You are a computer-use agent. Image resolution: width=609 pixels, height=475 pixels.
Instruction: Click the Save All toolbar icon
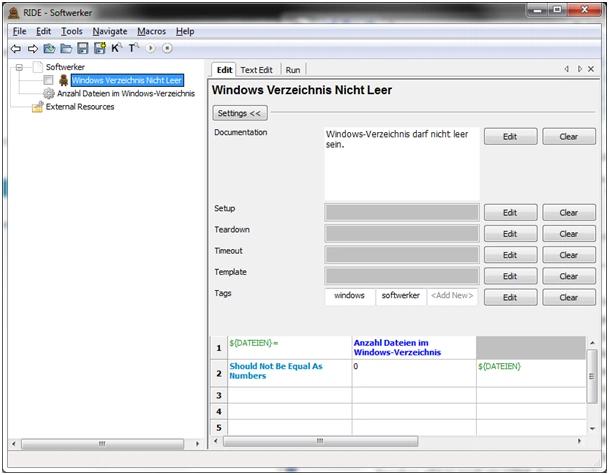100,47
